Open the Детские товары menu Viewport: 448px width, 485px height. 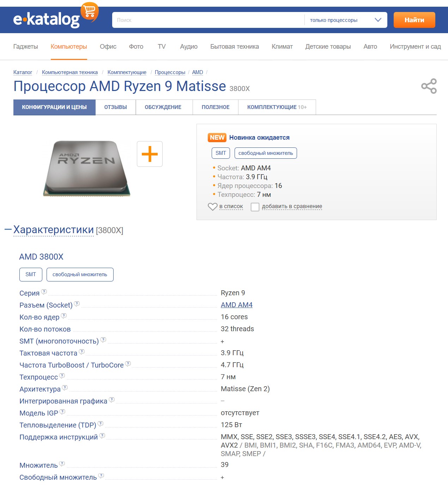tap(328, 47)
